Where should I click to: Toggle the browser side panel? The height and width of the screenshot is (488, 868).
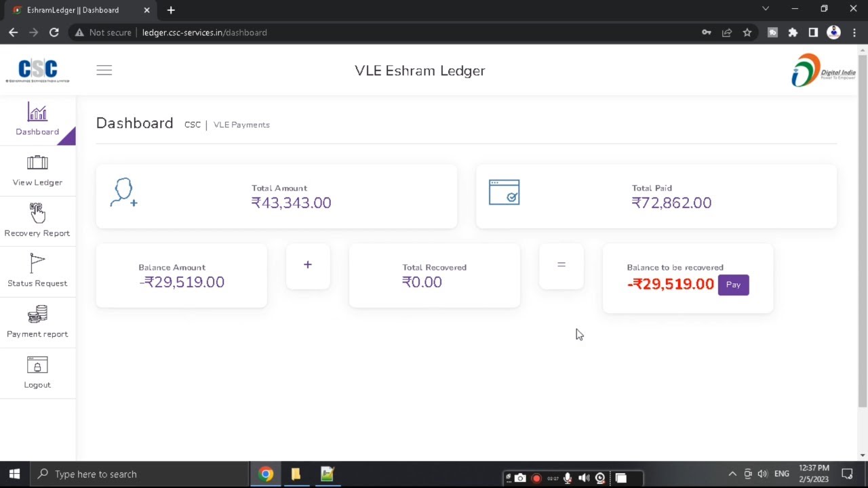click(x=813, y=33)
